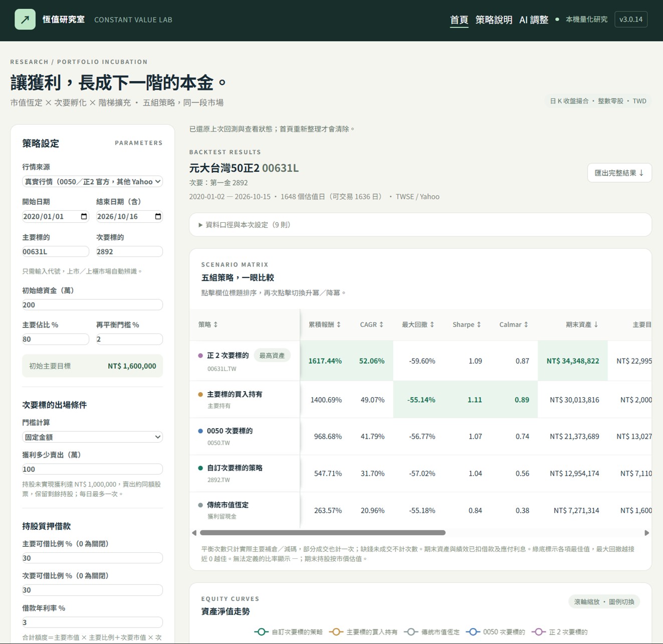Open the start date calendar picker icon
This screenshot has height=644, width=663.
pos(84,216)
